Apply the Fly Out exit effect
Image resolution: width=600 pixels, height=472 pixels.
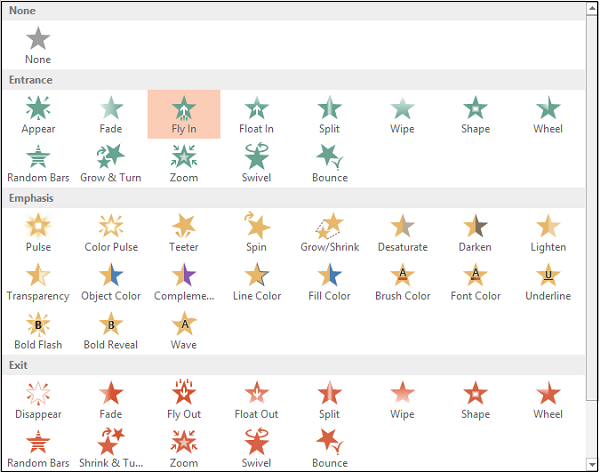pyautogui.click(x=184, y=400)
